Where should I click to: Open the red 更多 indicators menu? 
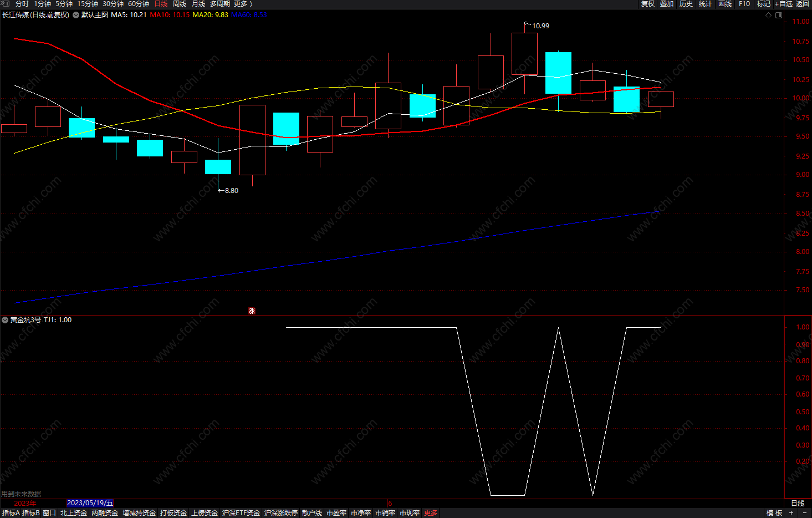[431, 513]
